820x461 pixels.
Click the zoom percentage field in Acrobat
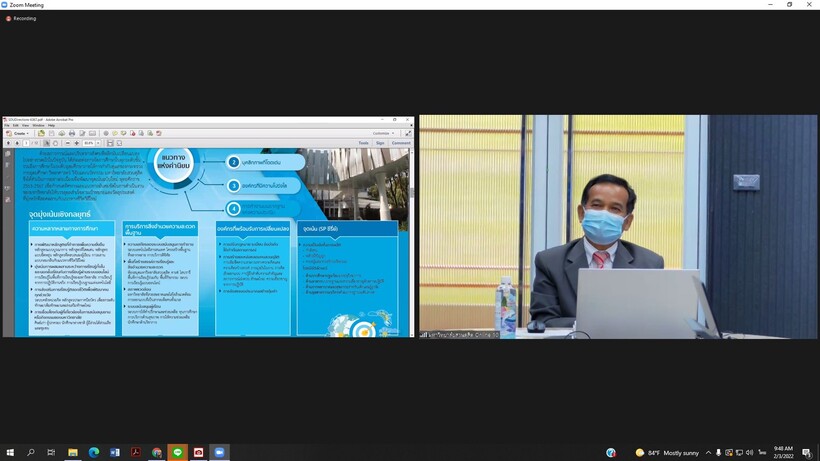pyautogui.click(x=89, y=143)
